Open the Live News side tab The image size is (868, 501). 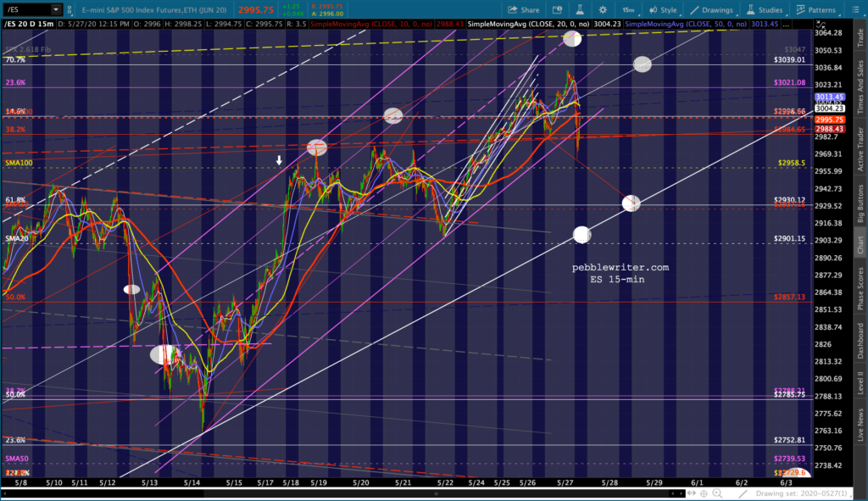[x=860, y=424]
